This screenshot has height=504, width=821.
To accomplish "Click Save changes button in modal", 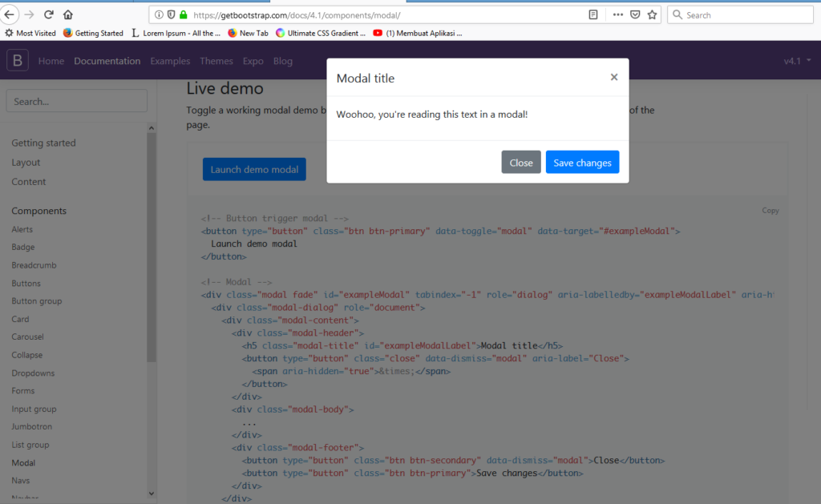I will (x=582, y=162).
